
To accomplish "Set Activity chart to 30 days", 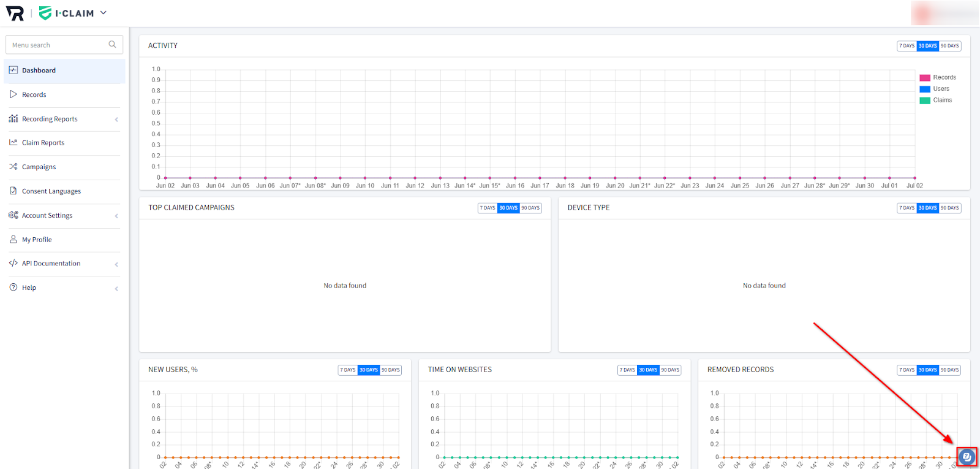I will [x=928, y=46].
